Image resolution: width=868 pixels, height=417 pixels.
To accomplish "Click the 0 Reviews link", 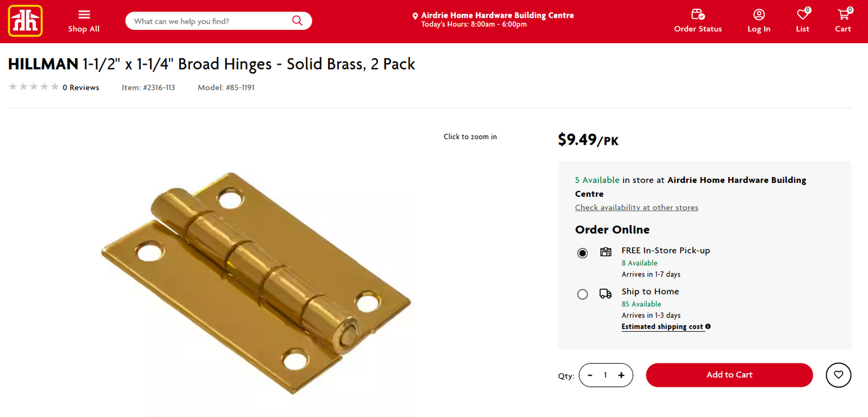I will click(x=80, y=87).
